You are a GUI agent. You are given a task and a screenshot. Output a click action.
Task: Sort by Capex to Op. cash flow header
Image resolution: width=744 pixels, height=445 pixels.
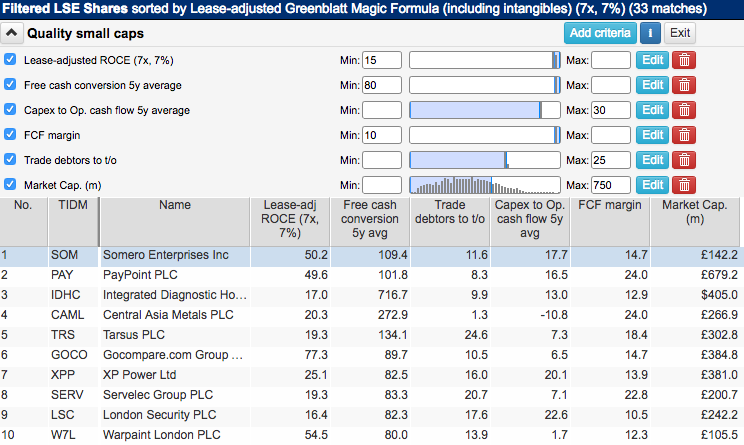click(530, 222)
